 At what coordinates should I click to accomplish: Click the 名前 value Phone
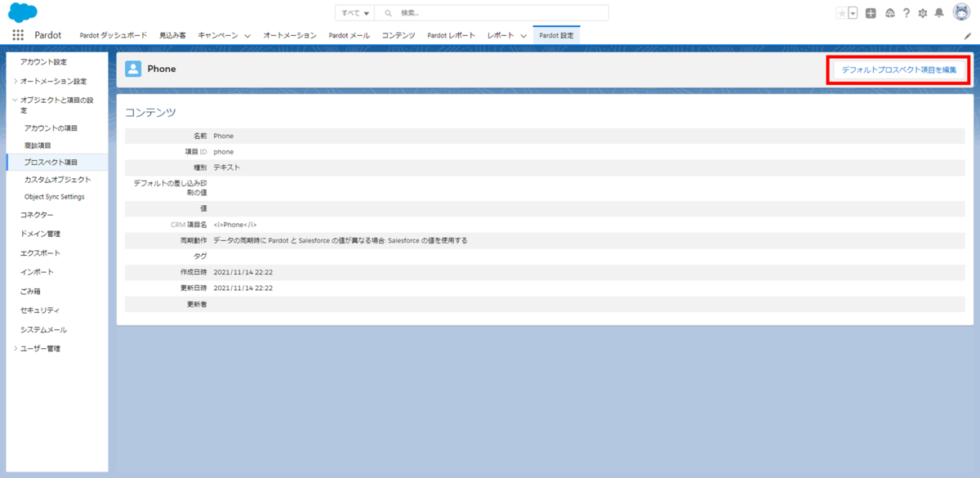tap(223, 136)
